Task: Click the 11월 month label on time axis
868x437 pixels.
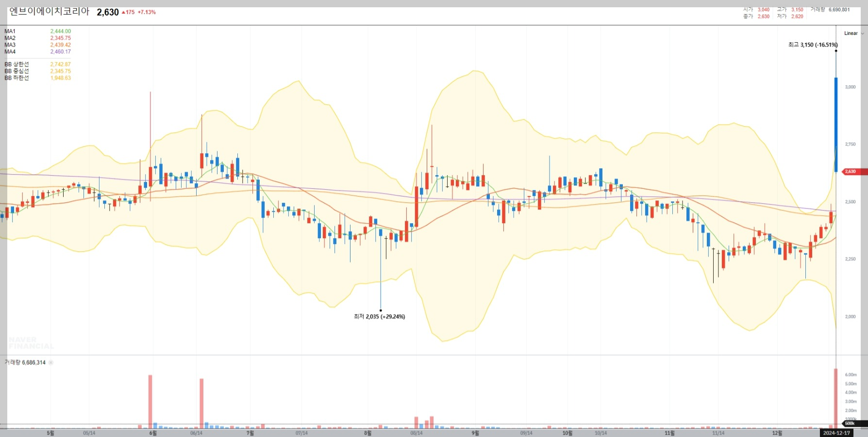Action: point(669,433)
